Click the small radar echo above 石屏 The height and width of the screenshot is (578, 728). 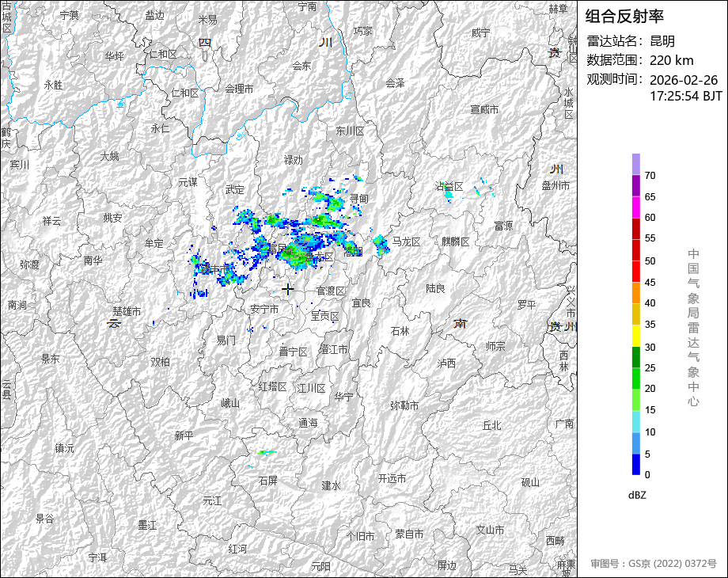click(x=266, y=452)
